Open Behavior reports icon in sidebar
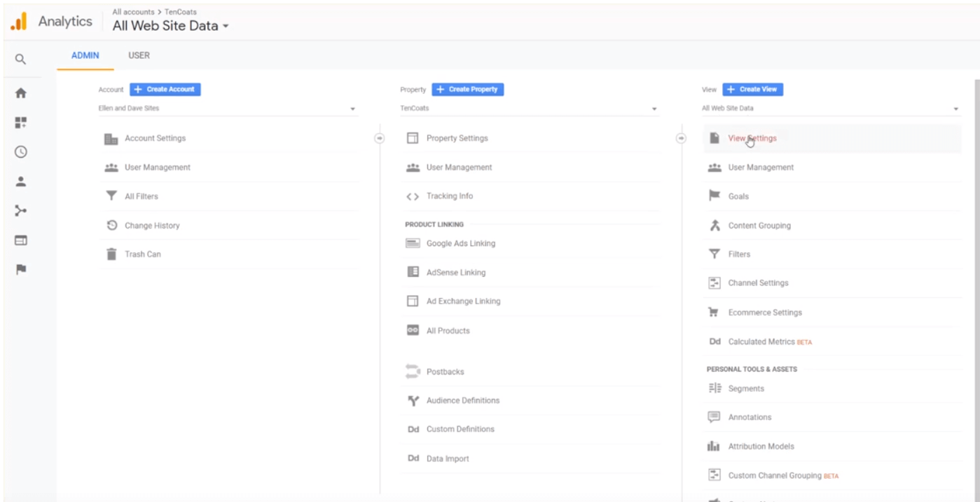Viewport: 980px width, 502px height. 21,240
